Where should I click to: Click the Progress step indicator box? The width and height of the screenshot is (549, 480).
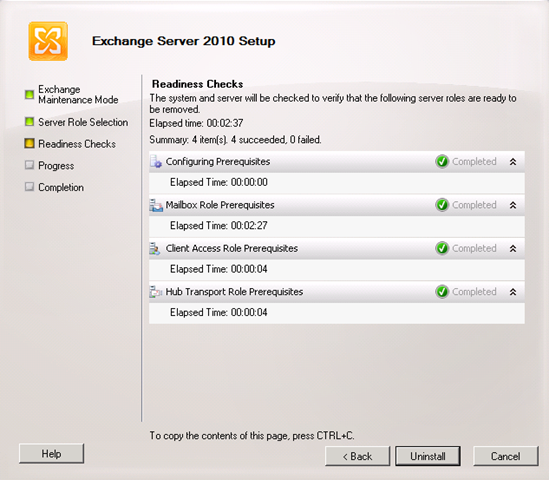pyautogui.click(x=29, y=165)
